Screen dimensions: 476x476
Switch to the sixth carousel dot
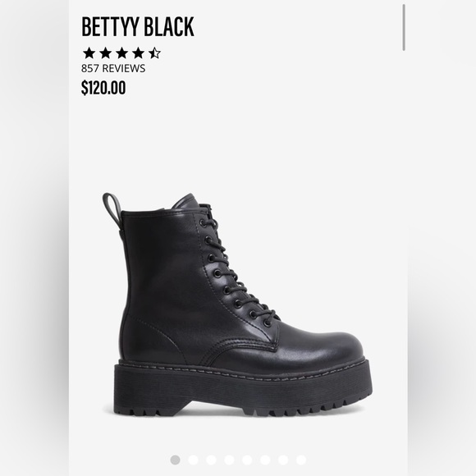coord(265,460)
